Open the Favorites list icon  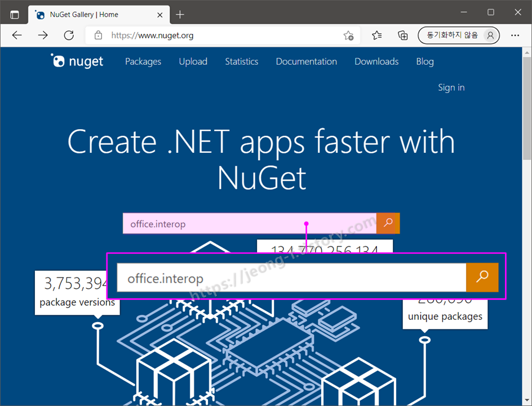[x=376, y=35]
